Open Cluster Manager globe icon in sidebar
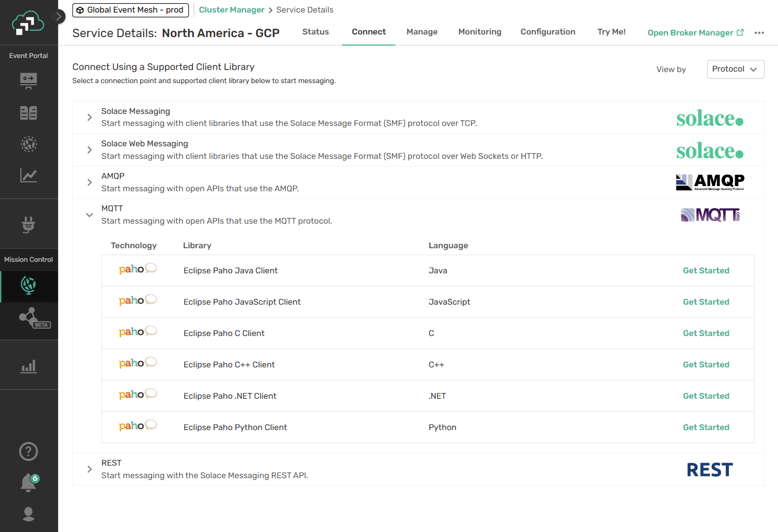The height and width of the screenshot is (532, 778). click(29, 285)
